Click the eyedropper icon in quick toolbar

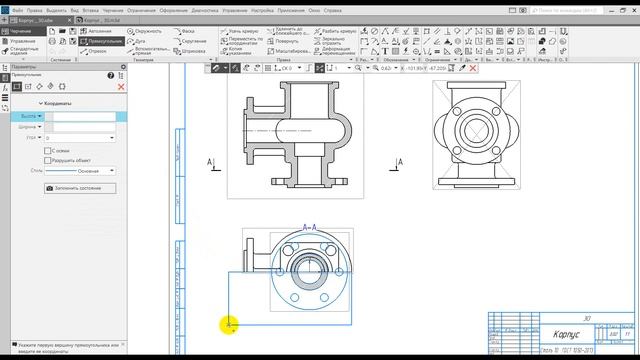(x=462, y=68)
